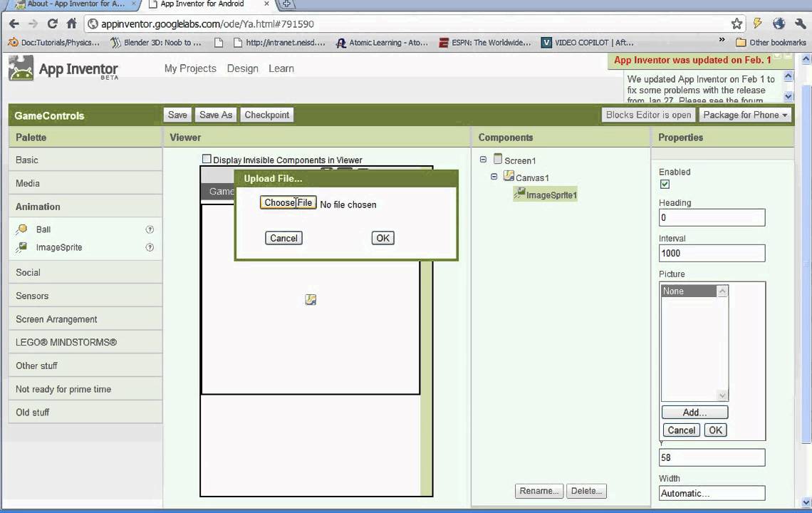Open help for Ball component
Viewport: 812px width, 513px height.
150,229
